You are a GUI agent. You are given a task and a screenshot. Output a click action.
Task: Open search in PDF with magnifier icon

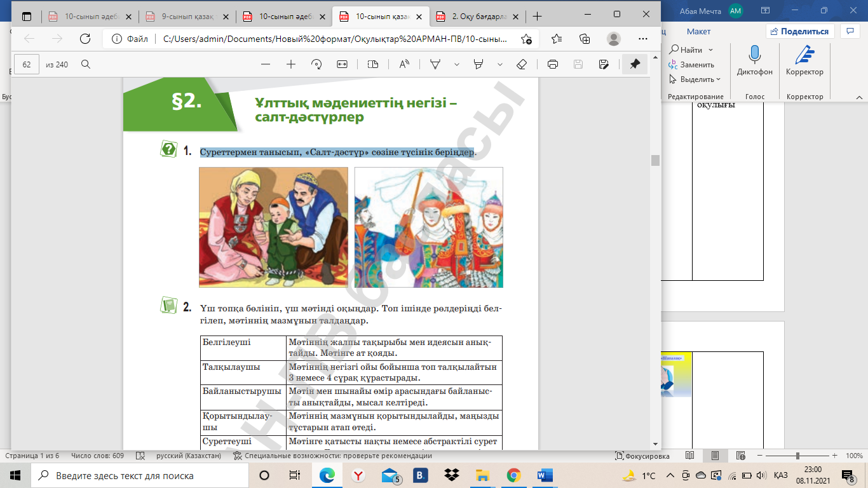click(86, 64)
